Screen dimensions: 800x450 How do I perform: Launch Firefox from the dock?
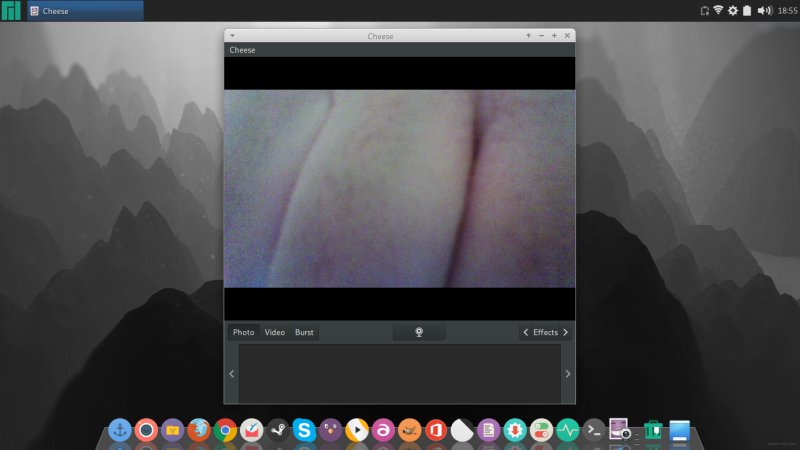tap(199, 430)
